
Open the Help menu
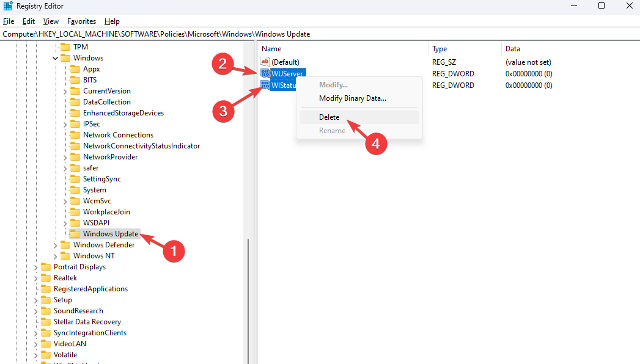point(112,21)
